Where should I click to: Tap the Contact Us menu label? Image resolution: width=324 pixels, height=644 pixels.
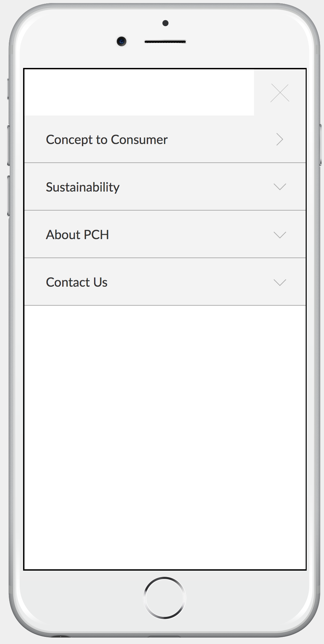[x=77, y=282]
